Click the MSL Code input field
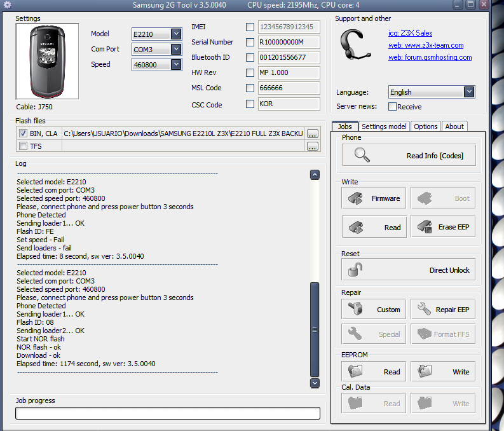 point(289,88)
